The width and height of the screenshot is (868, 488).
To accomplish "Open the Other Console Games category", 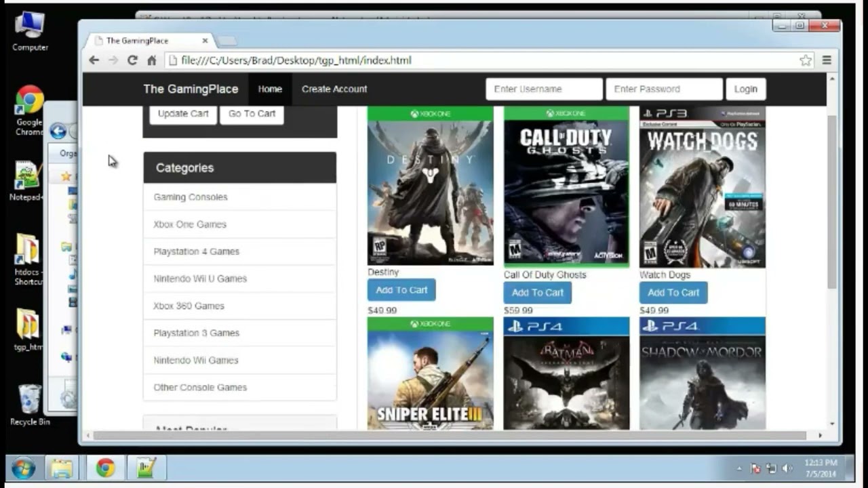I will pos(240,387).
